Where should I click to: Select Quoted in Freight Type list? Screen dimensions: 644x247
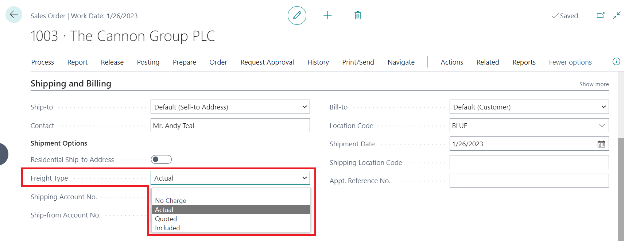click(166, 219)
